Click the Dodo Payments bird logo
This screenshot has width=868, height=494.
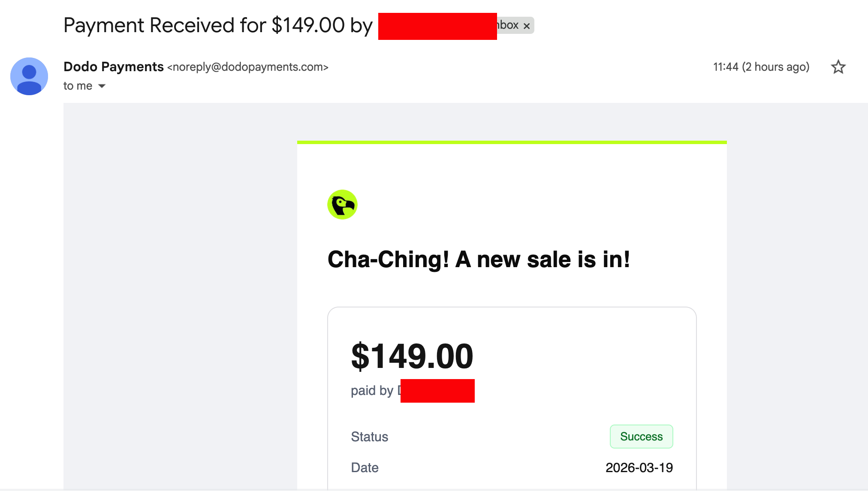coord(342,205)
